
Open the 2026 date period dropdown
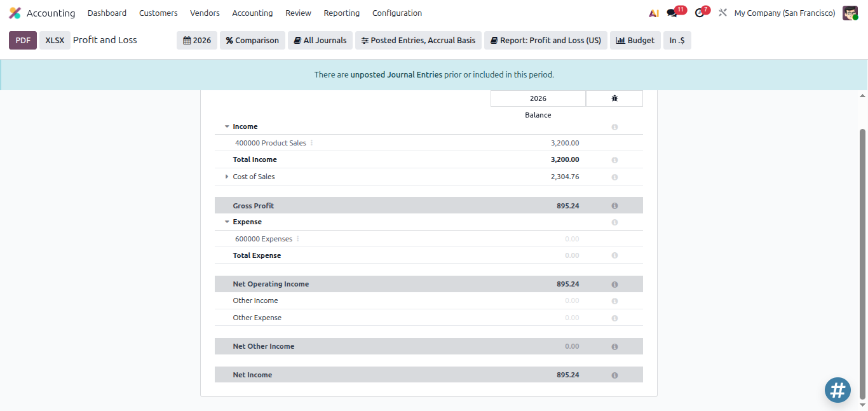pos(197,40)
